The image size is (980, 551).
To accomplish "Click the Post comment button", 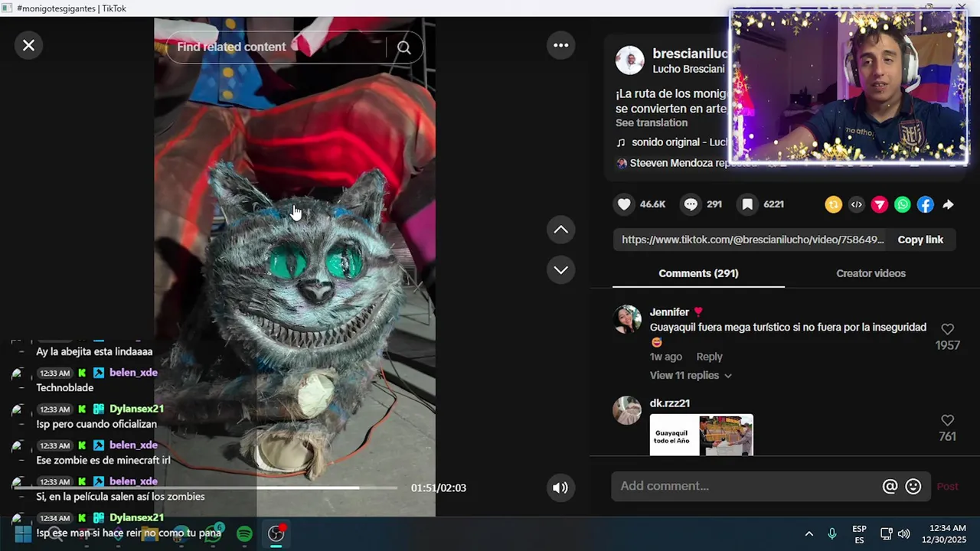I will coord(947,486).
